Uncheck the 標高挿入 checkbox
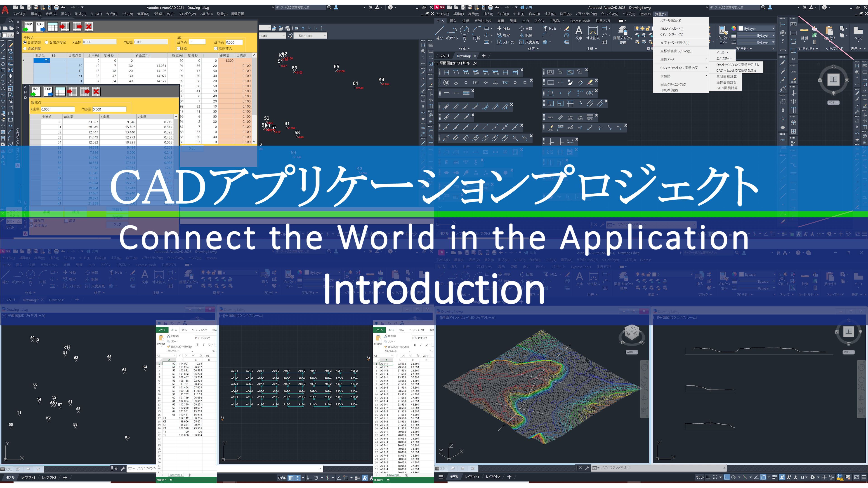This screenshot has height=488, width=868. tap(216, 49)
